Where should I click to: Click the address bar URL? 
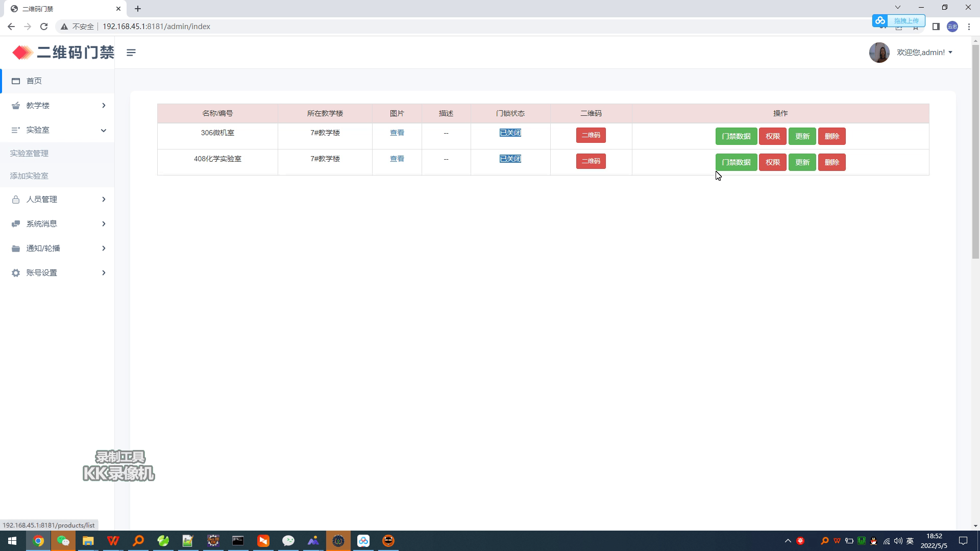(x=156, y=27)
